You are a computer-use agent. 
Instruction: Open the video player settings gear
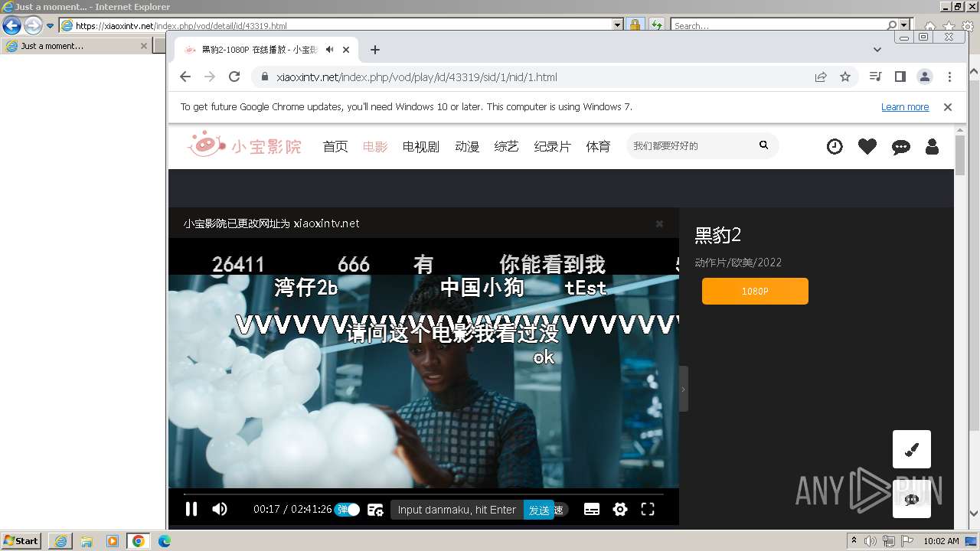pos(620,509)
